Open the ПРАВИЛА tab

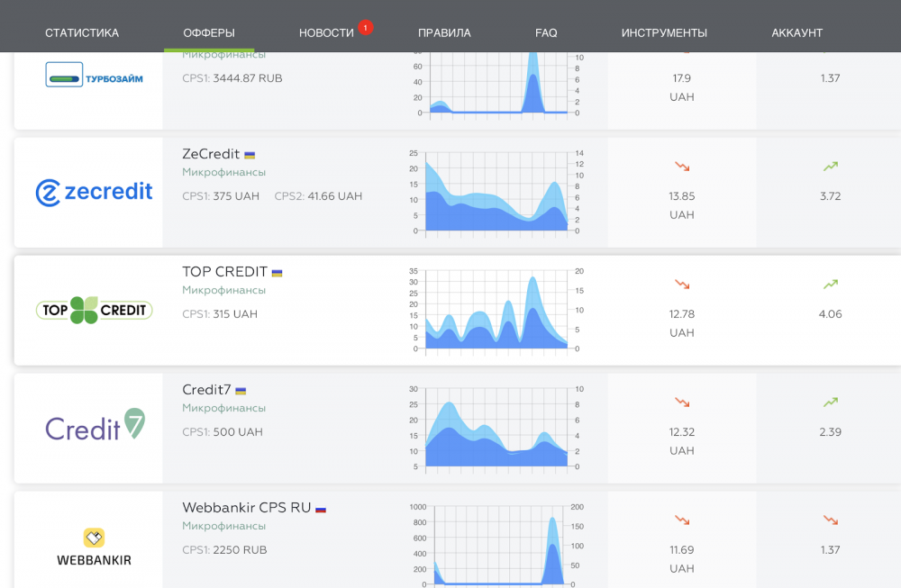point(444,33)
